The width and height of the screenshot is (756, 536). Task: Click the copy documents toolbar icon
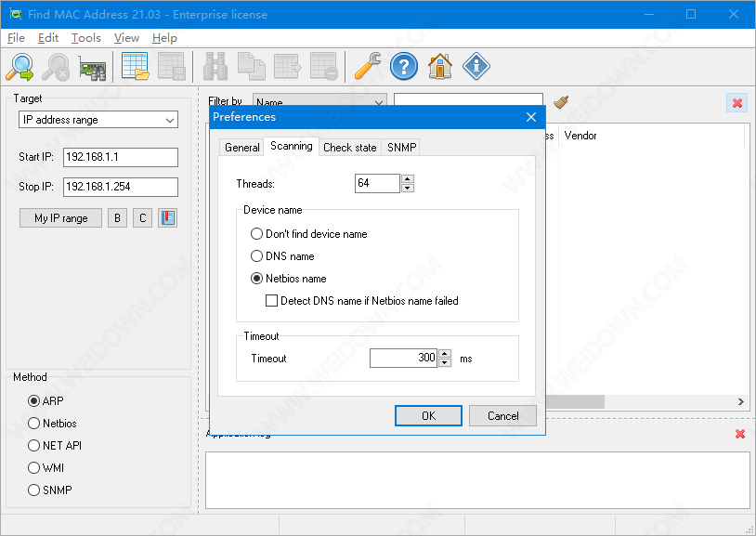(x=251, y=67)
